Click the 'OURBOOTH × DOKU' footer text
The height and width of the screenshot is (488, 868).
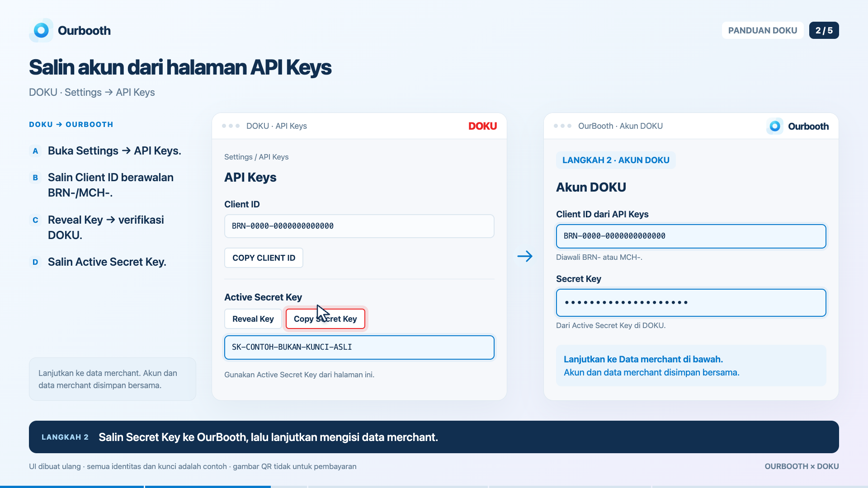(x=802, y=466)
